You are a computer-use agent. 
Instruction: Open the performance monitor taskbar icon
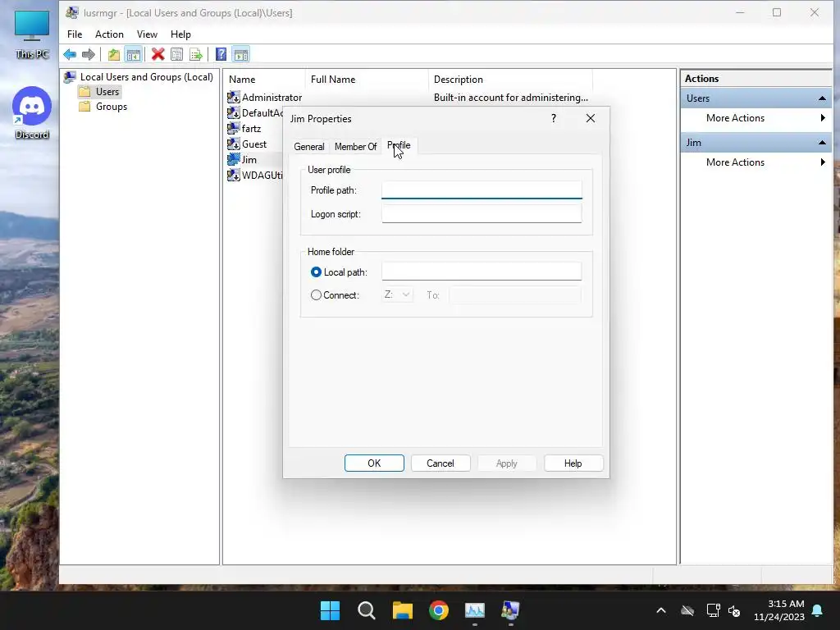pyautogui.click(x=475, y=610)
